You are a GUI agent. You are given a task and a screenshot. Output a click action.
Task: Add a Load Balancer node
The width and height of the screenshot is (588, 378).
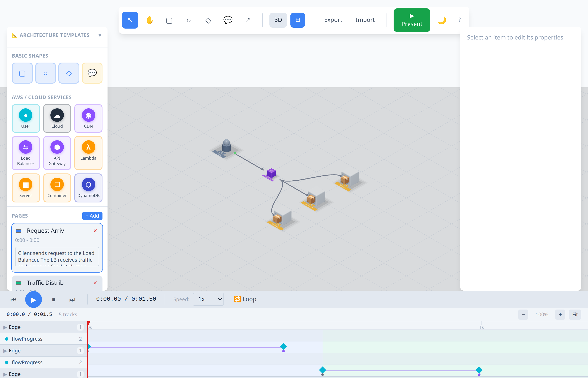[26, 153]
